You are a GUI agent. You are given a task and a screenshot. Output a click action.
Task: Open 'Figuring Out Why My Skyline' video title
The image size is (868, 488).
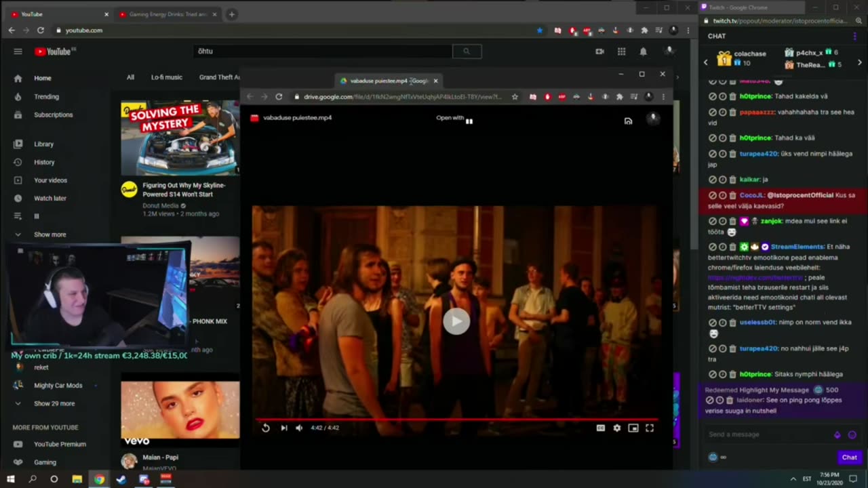click(x=184, y=190)
